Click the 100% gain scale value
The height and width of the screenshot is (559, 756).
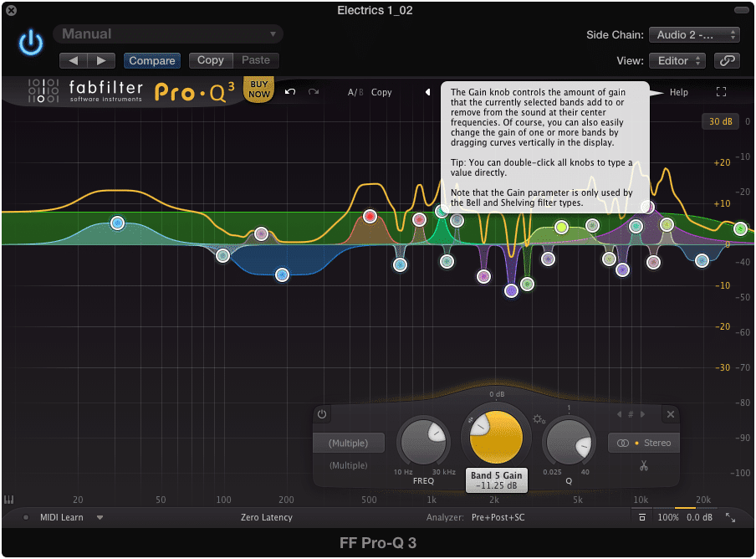point(667,517)
